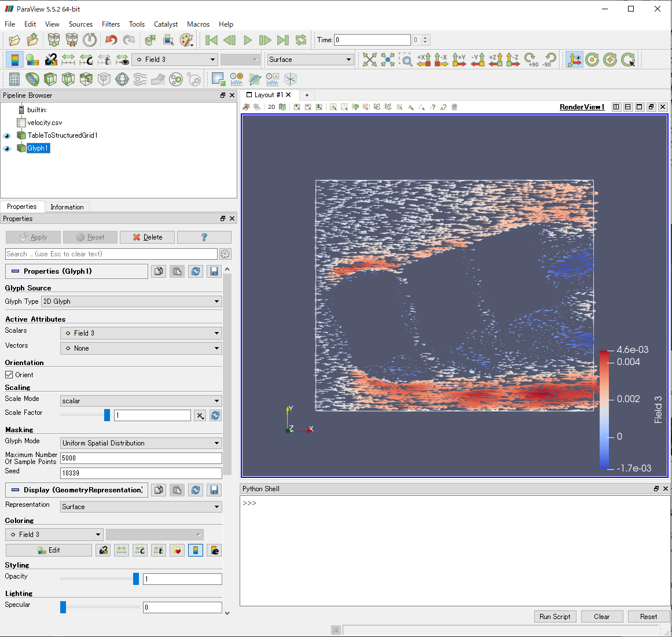Reset the camera to positive X view

(424, 60)
